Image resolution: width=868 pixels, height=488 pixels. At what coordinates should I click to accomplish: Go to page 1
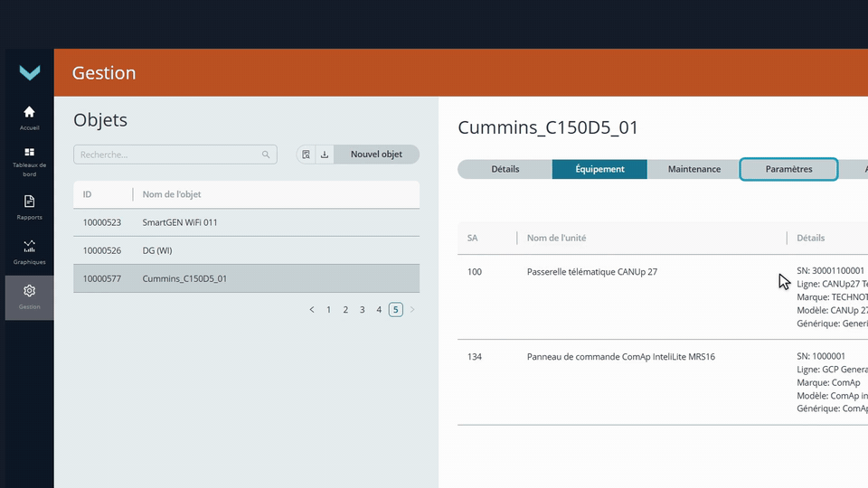pos(328,309)
